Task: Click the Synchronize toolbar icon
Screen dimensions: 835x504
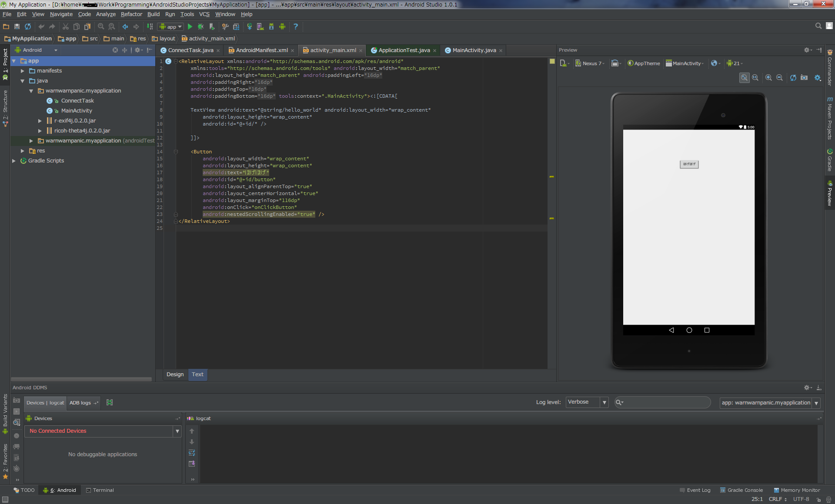Action: [28, 27]
